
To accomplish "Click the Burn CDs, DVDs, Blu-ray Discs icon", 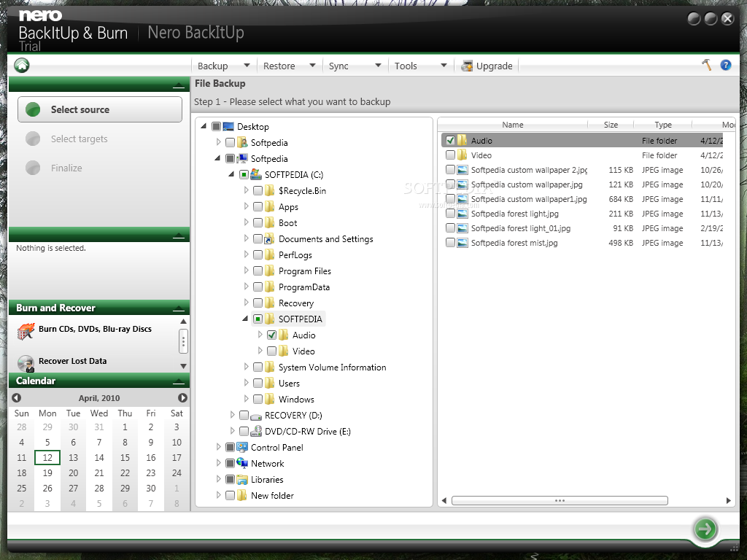I will tap(26, 331).
